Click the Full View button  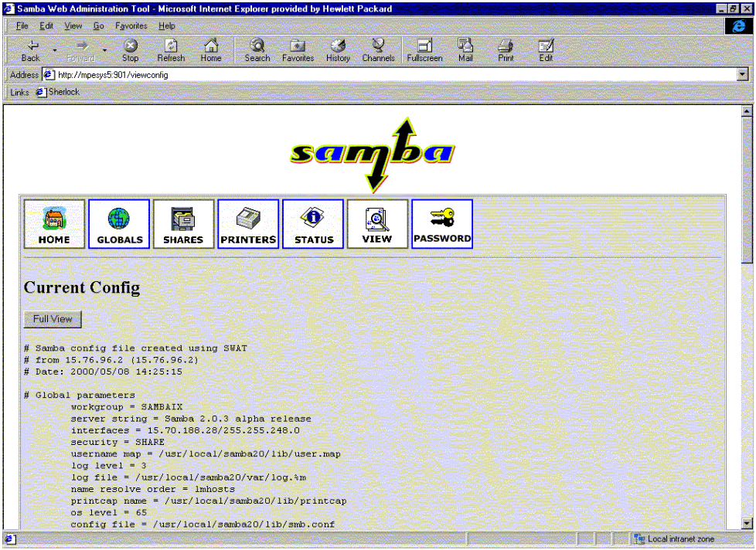click(53, 319)
